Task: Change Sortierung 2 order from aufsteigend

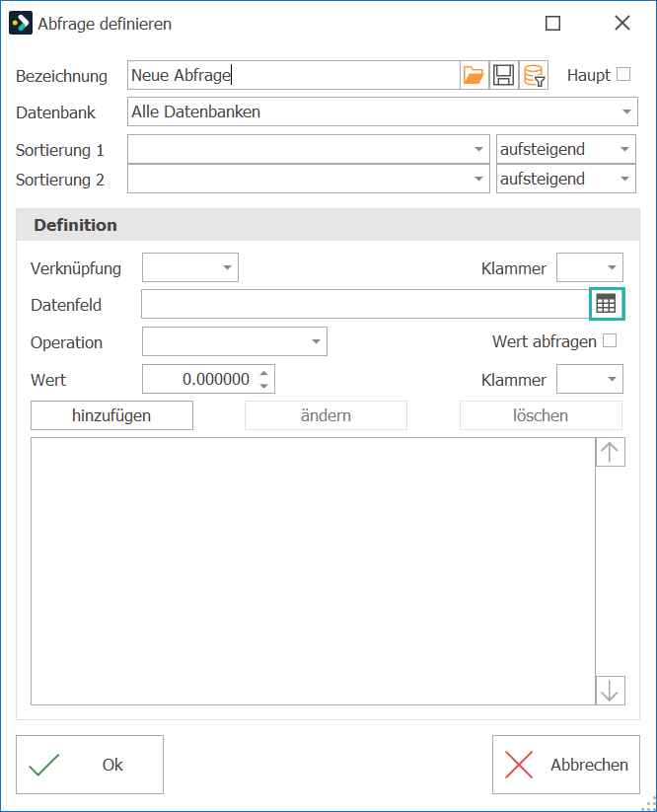Action: tap(566, 179)
